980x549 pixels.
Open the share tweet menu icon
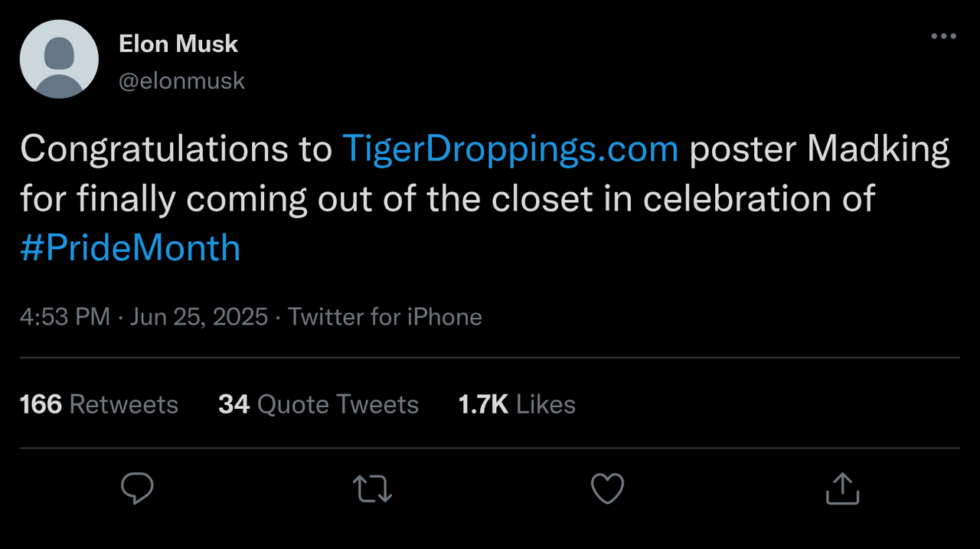[x=842, y=489]
